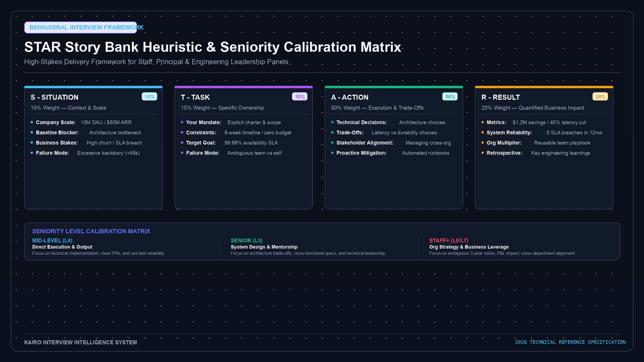
Task: Select '6-week timeline / zero budget' text
Action: (258, 133)
